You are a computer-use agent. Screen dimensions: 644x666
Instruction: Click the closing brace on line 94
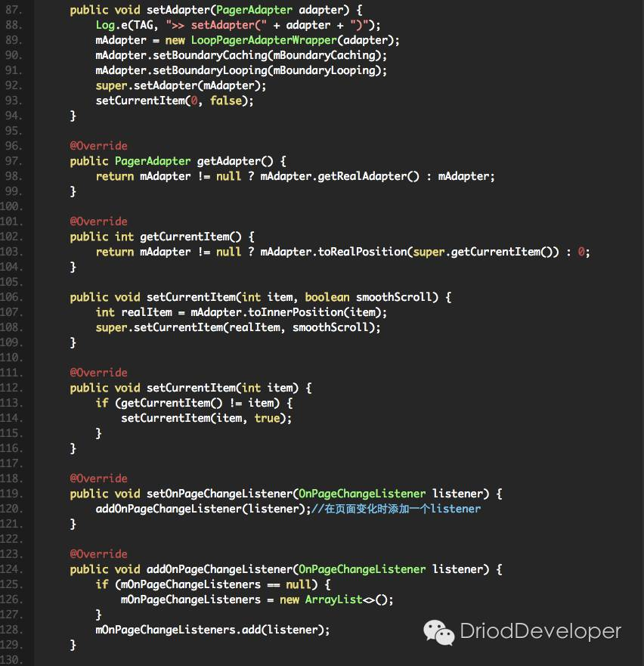tap(73, 116)
